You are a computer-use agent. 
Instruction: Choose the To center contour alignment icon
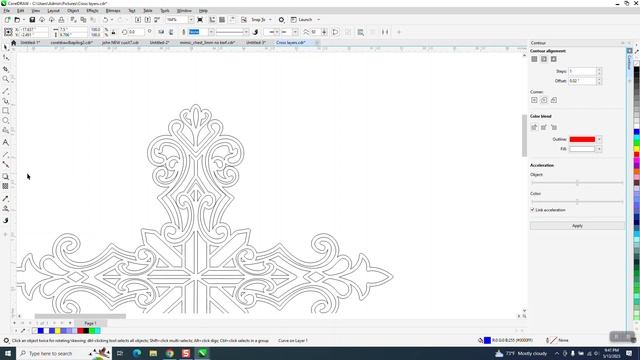[x=534, y=59]
